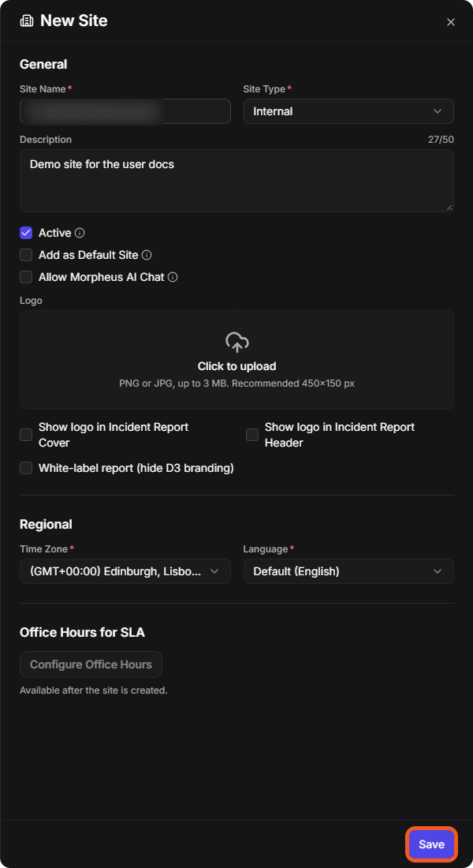The height and width of the screenshot is (868, 473).
Task: Click the Configure Office Hours button
Action: tap(91, 664)
